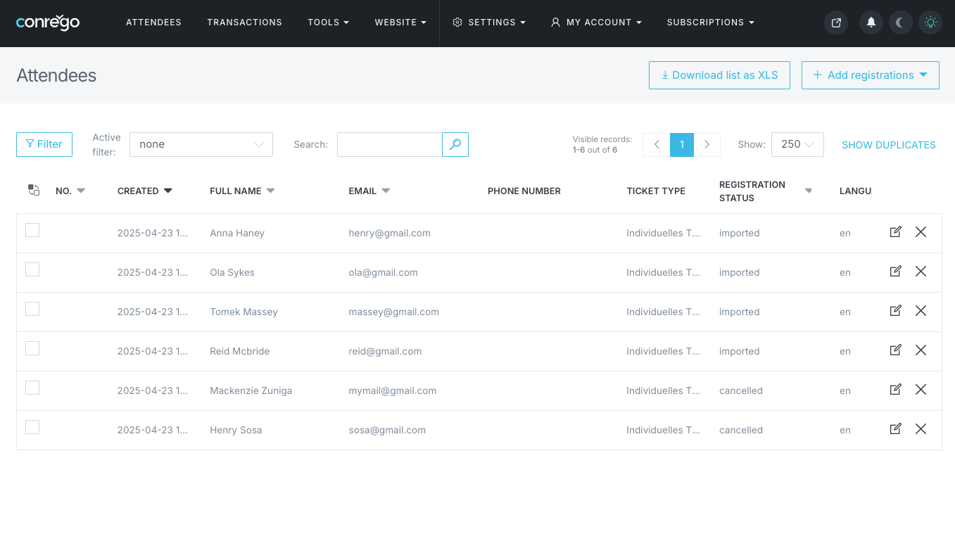955x560 pixels.
Task: Edit Mackenzie Zuniga's record
Action: [895, 390]
